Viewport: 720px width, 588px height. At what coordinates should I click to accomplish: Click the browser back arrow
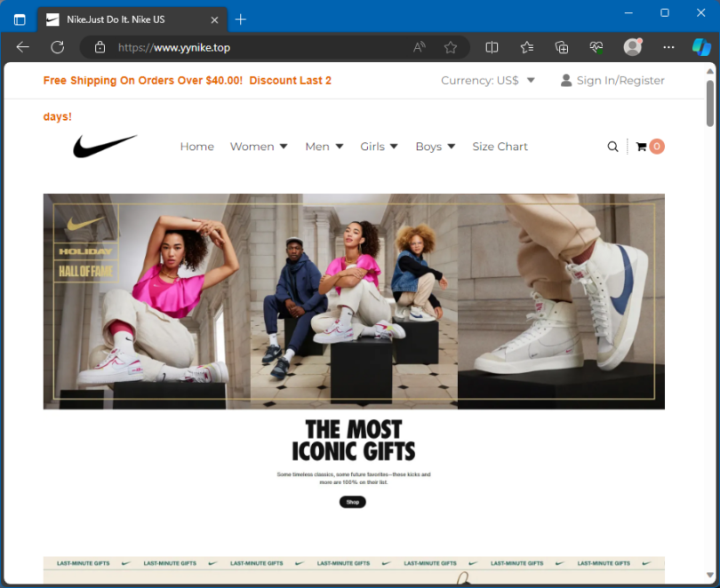(22, 47)
